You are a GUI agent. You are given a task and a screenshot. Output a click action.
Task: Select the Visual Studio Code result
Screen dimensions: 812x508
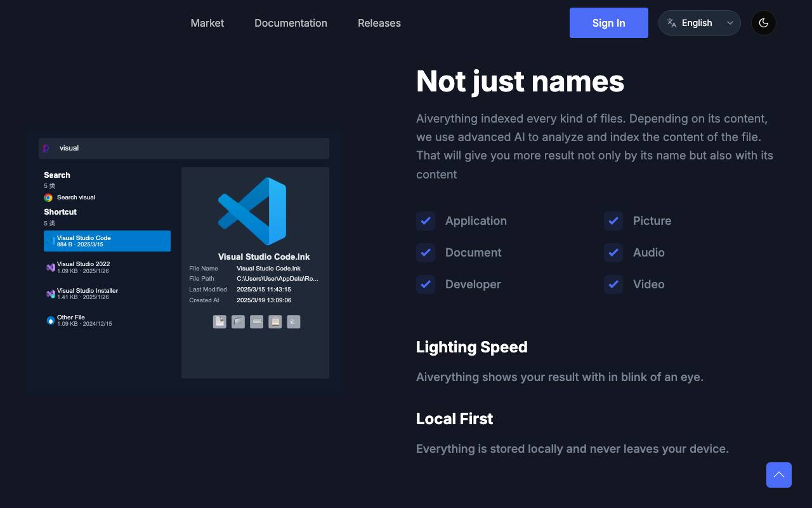click(x=107, y=241)
